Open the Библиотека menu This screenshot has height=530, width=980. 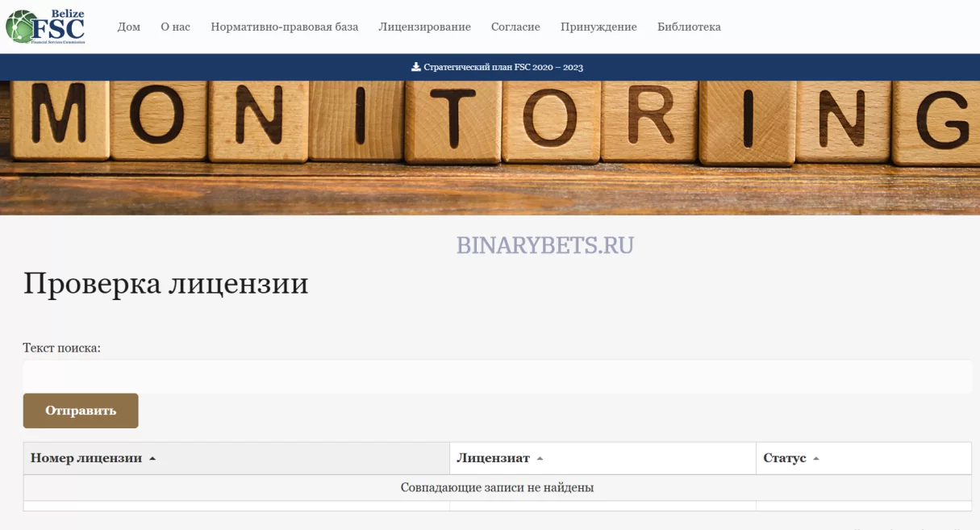(x=689, y=27)
